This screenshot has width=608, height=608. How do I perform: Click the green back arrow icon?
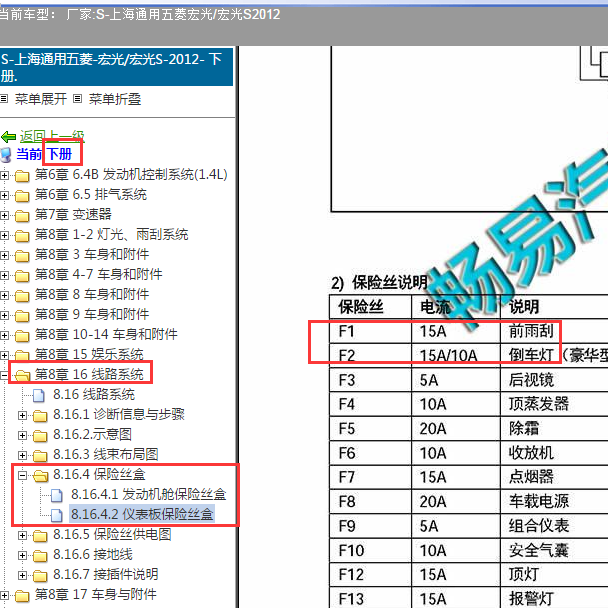9,136
